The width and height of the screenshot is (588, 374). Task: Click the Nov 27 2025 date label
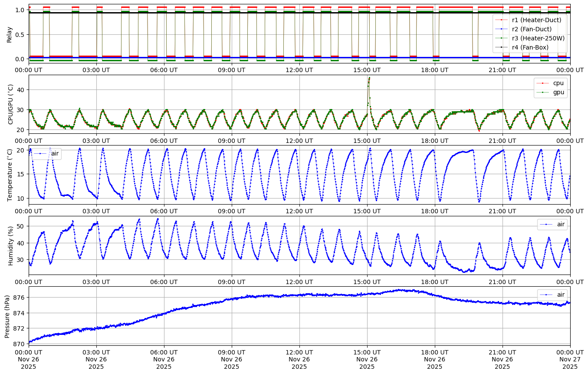(570, 360)
